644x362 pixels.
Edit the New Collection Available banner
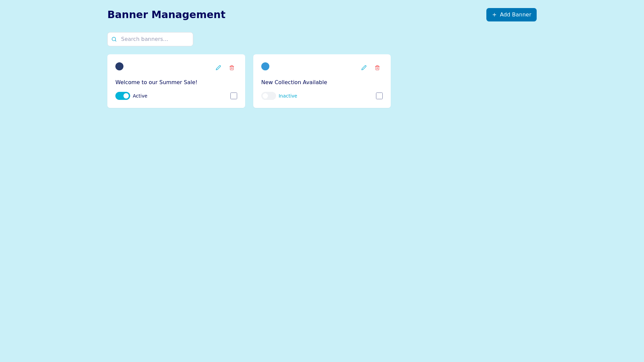(364, 68)
